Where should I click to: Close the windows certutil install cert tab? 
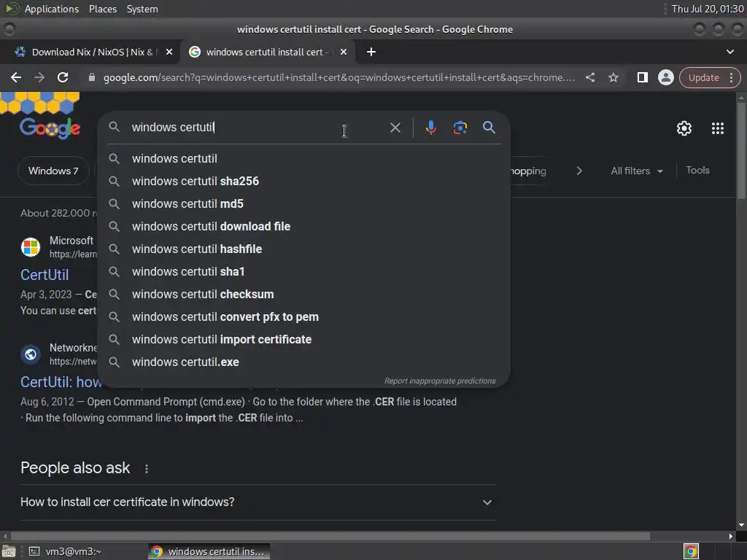point(344,52)
